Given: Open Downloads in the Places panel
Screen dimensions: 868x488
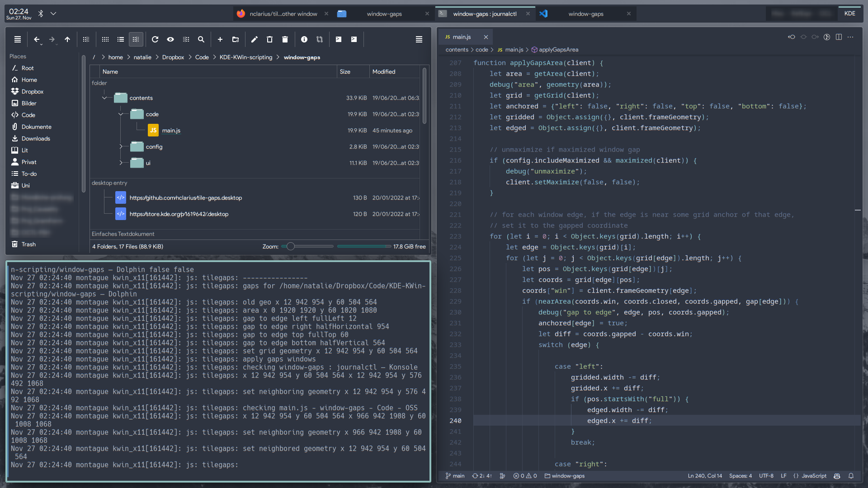Looking at the screenshot, I should pyautogui.click(x=36, y=139).
